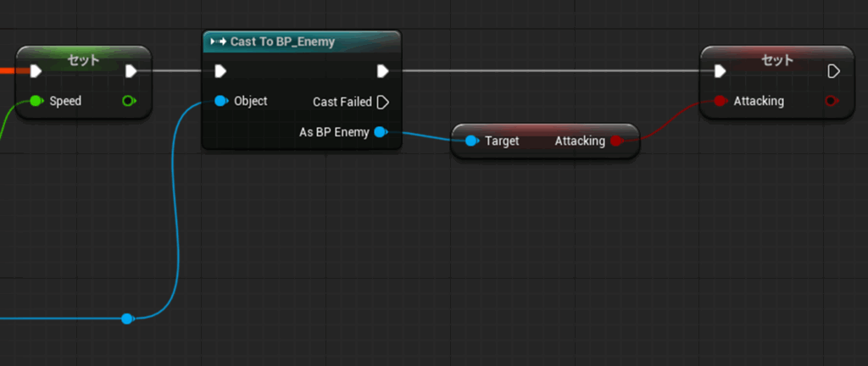Click the Cast Failed execution pin

[382, 102]
